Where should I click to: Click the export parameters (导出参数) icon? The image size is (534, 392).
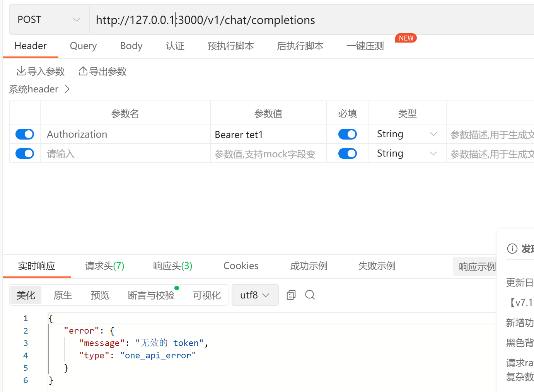[84, 71]
